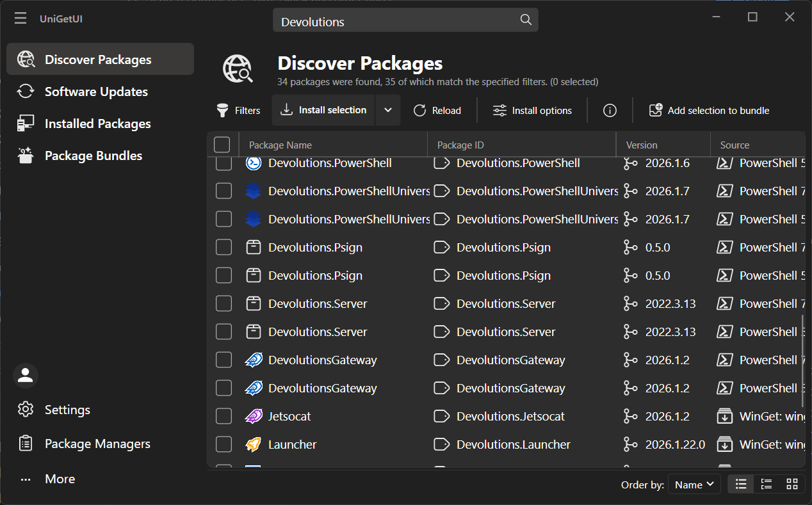Sort by Package Name column
Image resolution: width=812 pixels, height=505 pixels.
coord(333,145)
